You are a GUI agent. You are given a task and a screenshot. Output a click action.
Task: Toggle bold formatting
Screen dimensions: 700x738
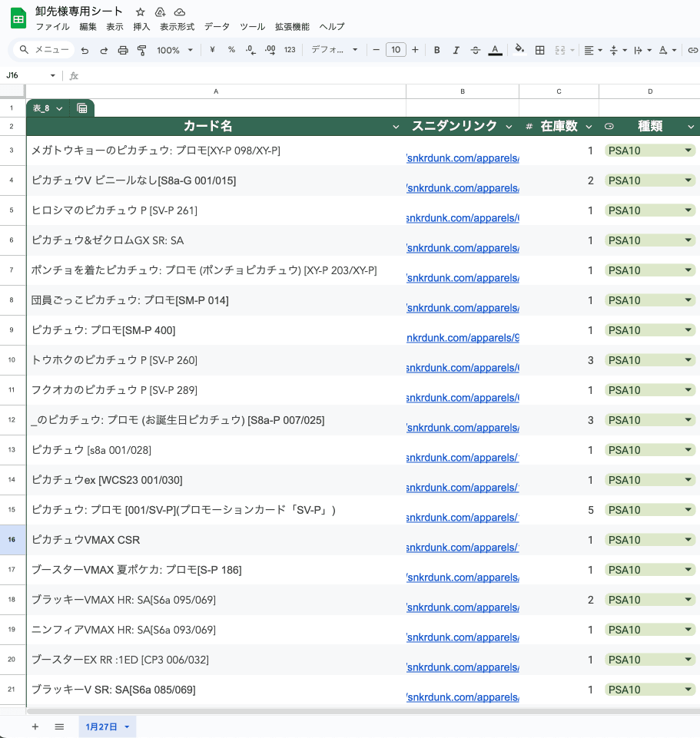coord(436,50)
